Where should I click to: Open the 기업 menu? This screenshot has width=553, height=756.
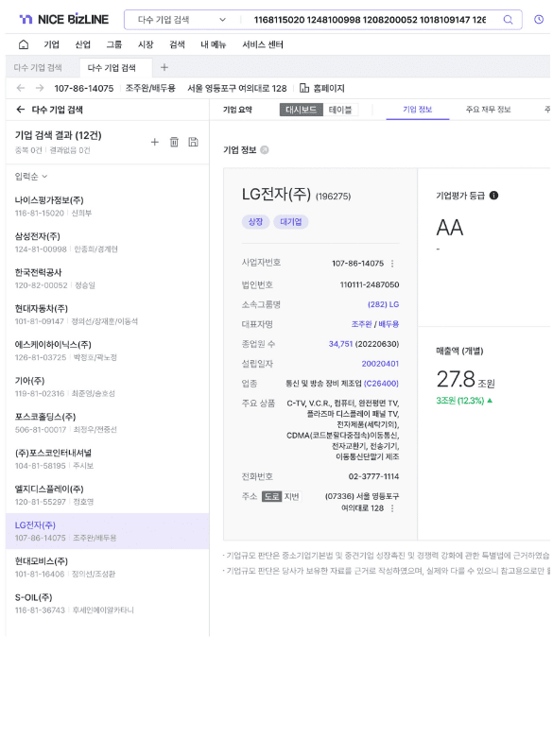[52, 44]
